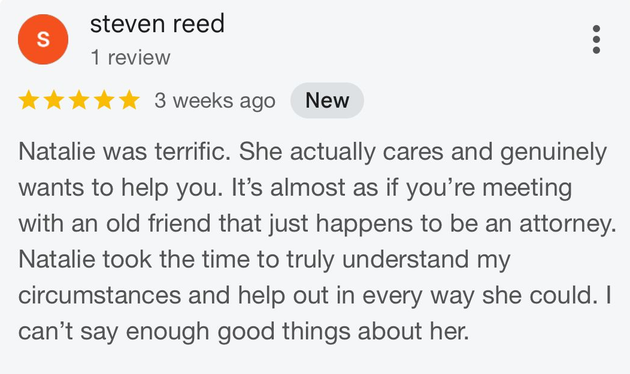Click the word 'circumstances' in the review

click(x=100, y=296)
